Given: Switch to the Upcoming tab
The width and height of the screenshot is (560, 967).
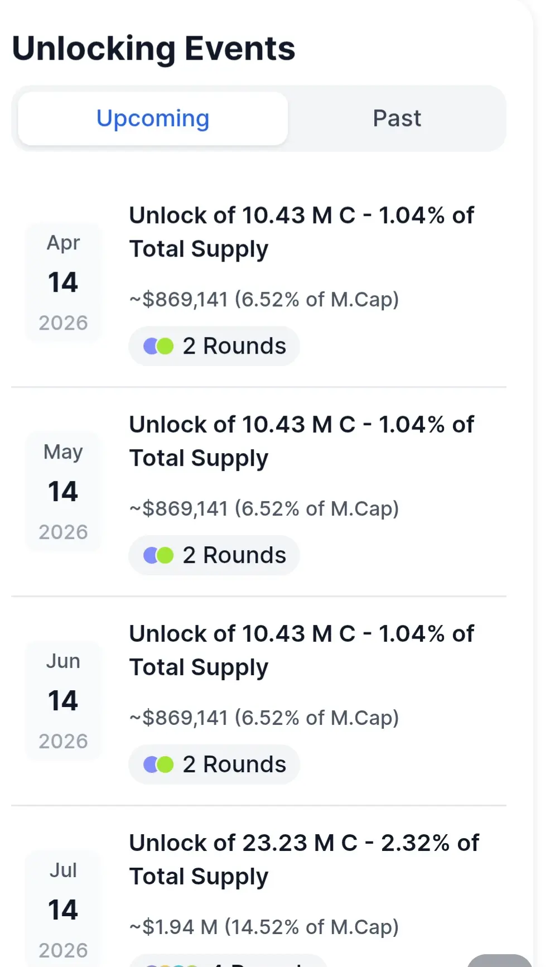Looking at the screenshot, I should coord(153,119).
